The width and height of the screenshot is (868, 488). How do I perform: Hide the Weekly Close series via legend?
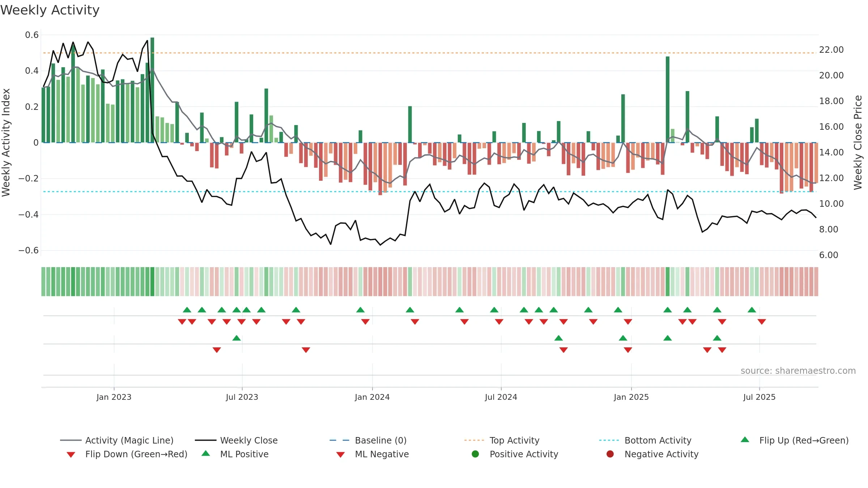(237, 440)
